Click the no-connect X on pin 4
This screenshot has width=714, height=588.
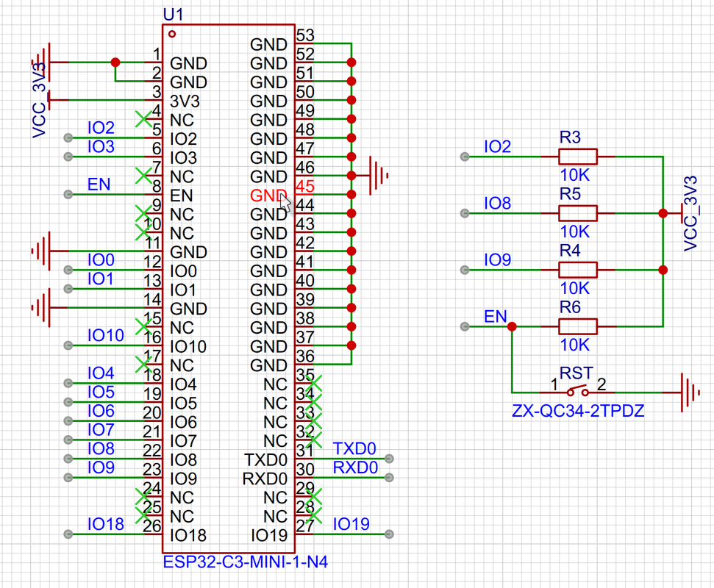point(143,119)
